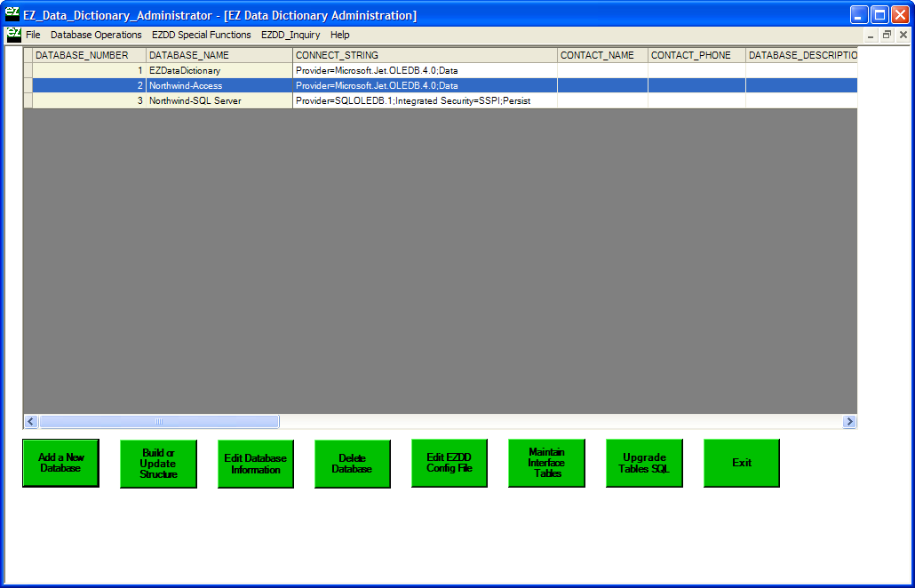Select the Northwind-SQL Server row

[x=195, y=100]
